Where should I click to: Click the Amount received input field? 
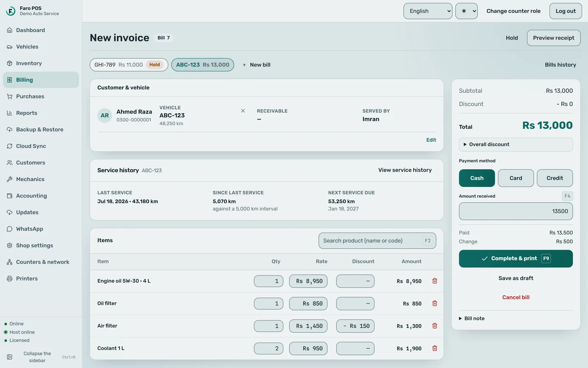pos(516,211)
